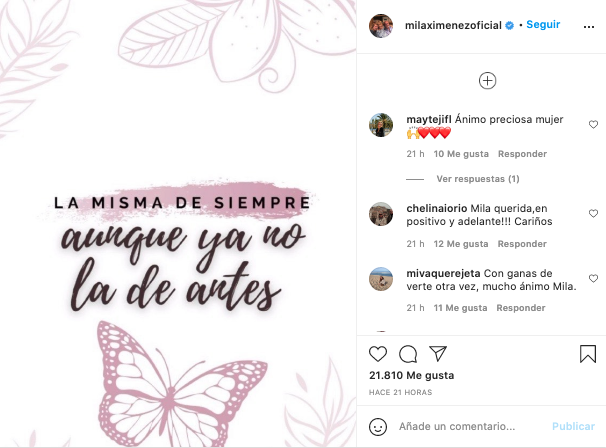This screenshot has width=606, height=448.
Task: Expand Ver respuestas (1) replies
Action: pos(478,179)
